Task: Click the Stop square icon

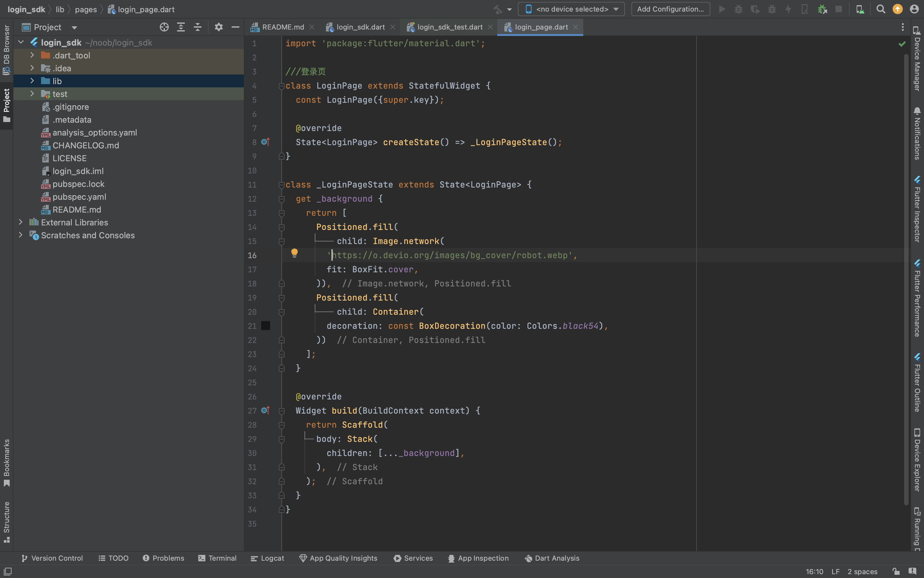Action: point(838,9)
